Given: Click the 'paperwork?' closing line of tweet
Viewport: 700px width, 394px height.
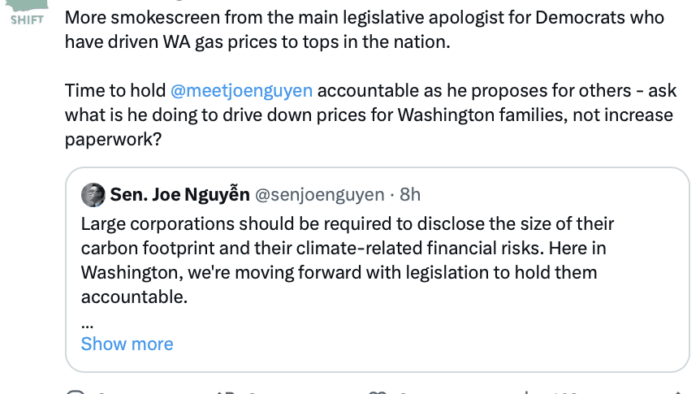Looking at the screenshot, I should pos(113,140).
